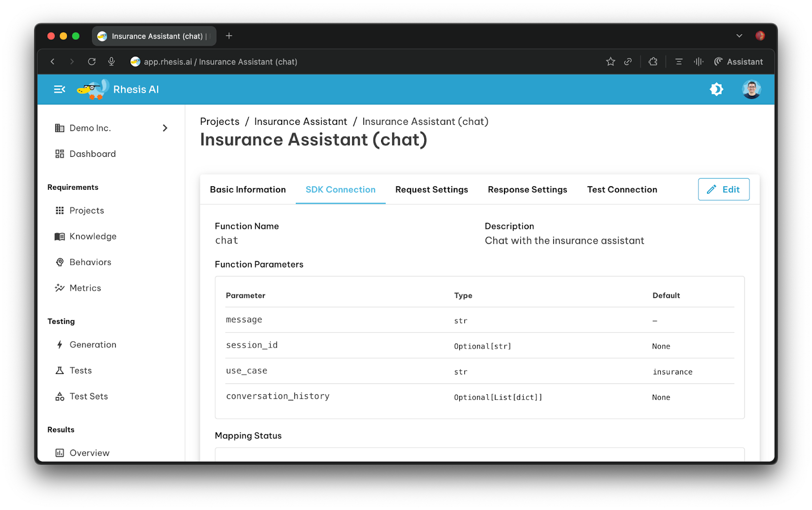
Task: Open the Behaviors icon in sidebar
Action: pyautogui.click(x=59, y=262)
